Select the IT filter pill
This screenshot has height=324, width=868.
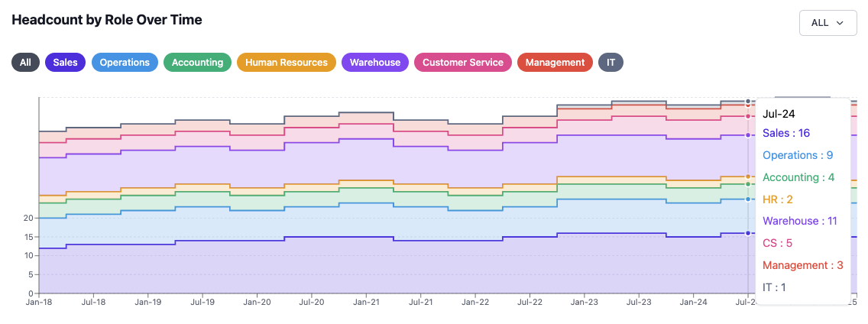click(x=611, y=63)
